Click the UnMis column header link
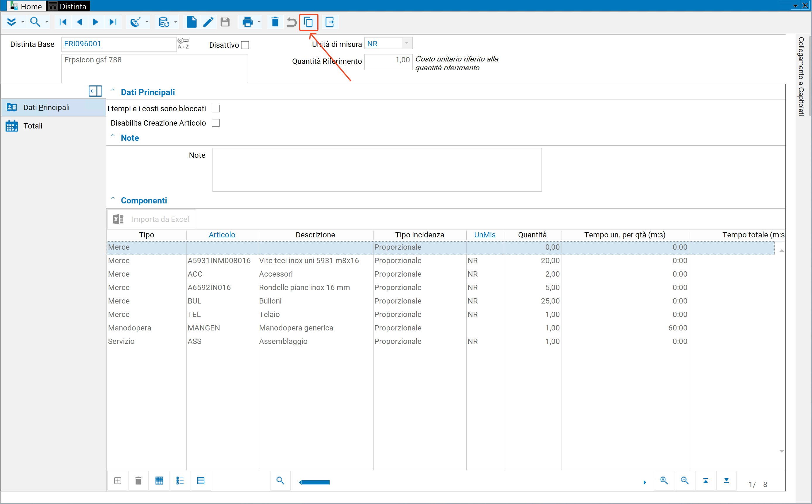 click(x=485, y=235)
